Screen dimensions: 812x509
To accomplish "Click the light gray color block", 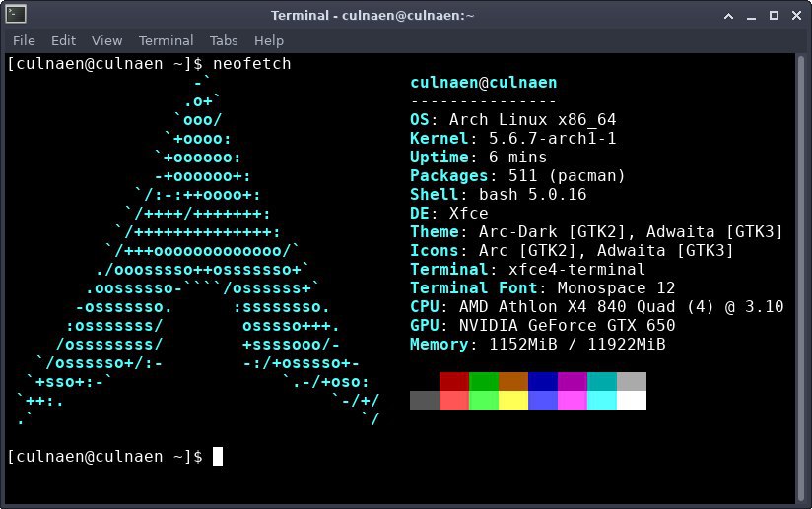I will [632, 381].
